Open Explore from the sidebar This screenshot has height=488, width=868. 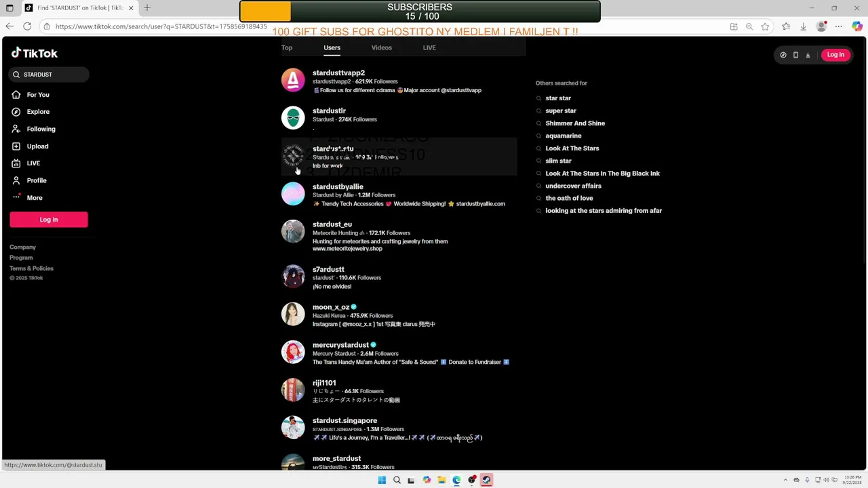coord(38,112)
